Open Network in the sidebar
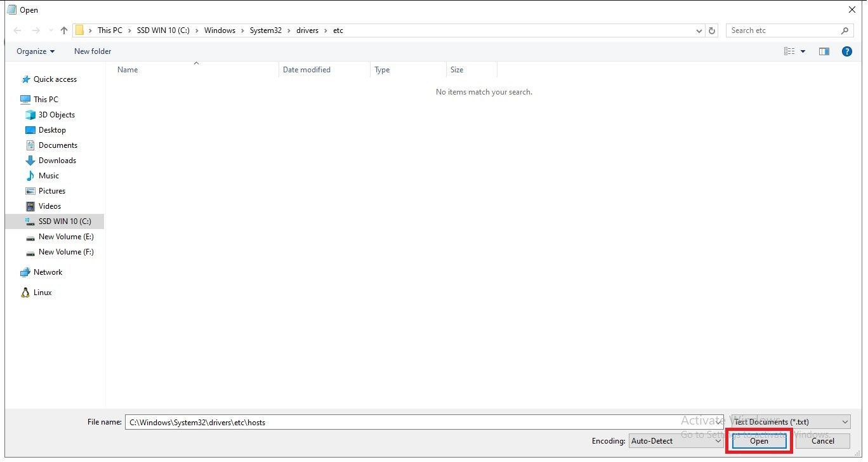 [x=48, y=272]
